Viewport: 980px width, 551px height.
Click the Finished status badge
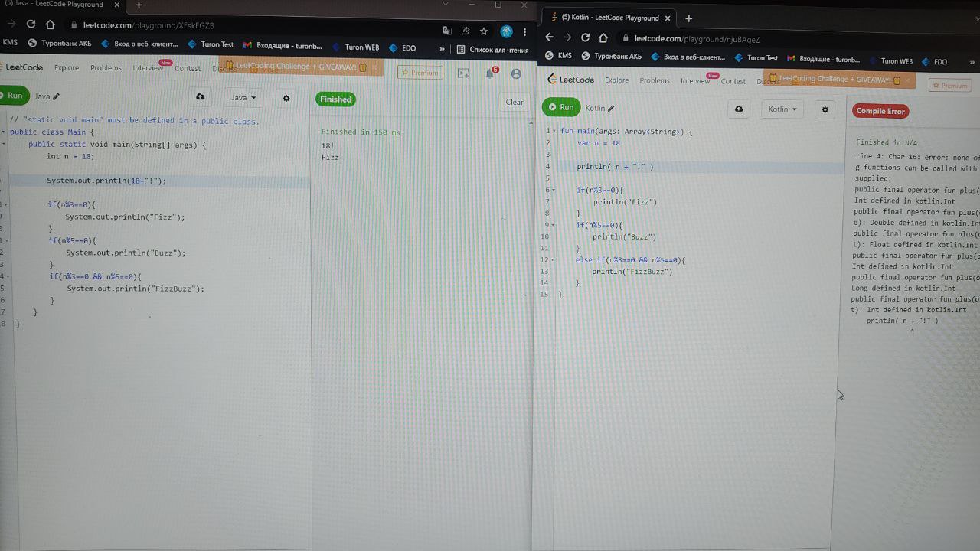point(335,99)
